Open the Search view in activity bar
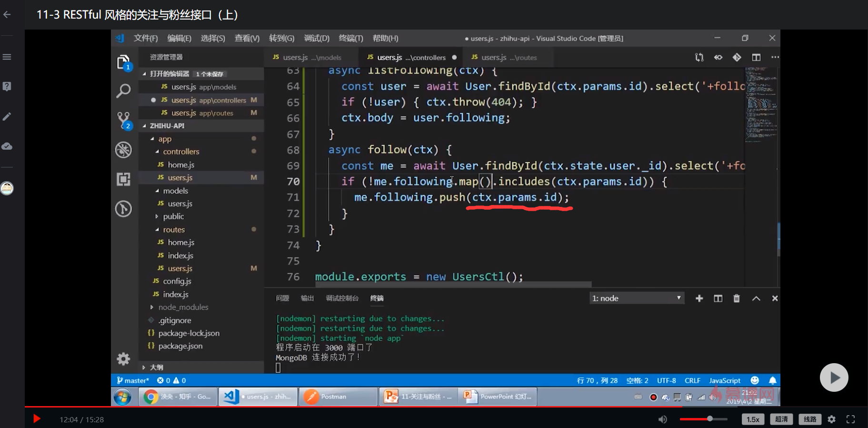The height and width of the screenshot is (428, 868). (x=123, y=91)
